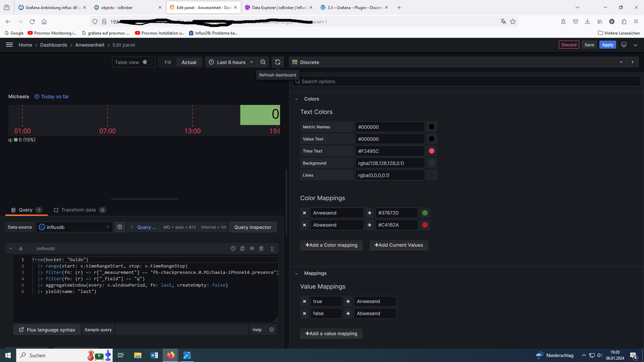This screenshot has width=644, height=362.
Task: Select the Fill display option
Action: click(168, 62)
